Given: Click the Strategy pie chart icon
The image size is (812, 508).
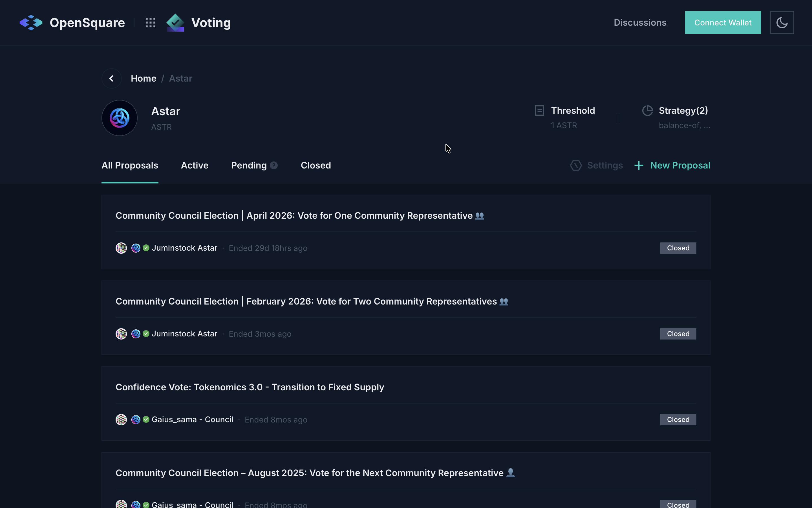Looking at the screenshot, I should pyautogui.click(x=647, y=111).
